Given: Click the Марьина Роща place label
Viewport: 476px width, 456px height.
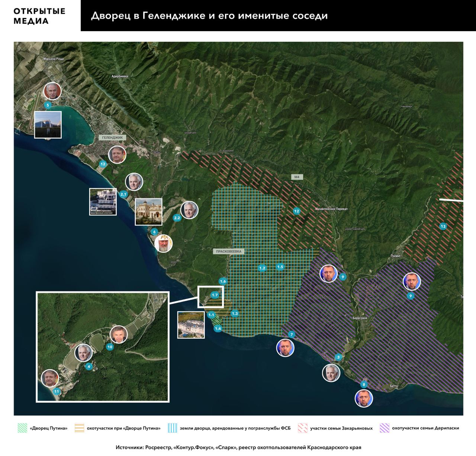Looking at the screenshot, I should (x=53, y=59).
